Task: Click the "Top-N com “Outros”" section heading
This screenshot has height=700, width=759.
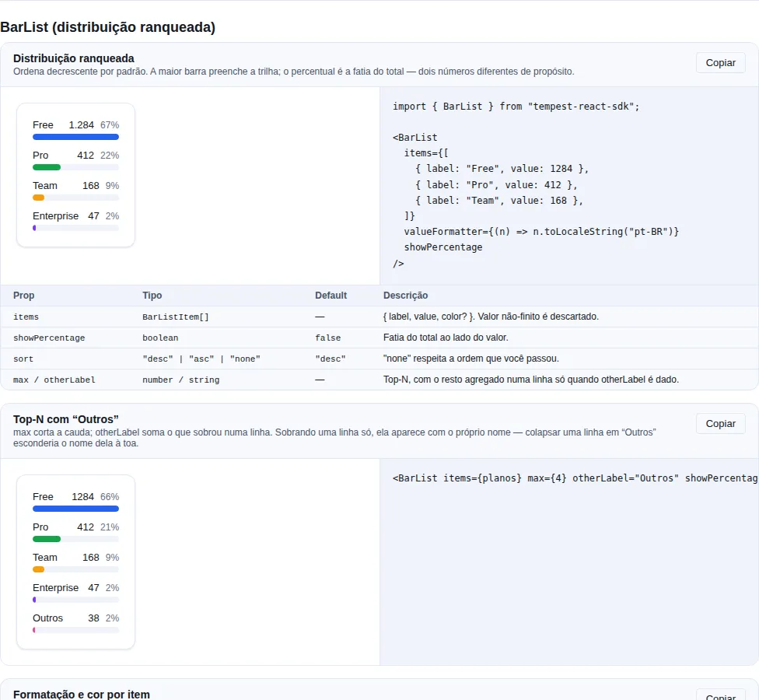Action: point(66,419)
